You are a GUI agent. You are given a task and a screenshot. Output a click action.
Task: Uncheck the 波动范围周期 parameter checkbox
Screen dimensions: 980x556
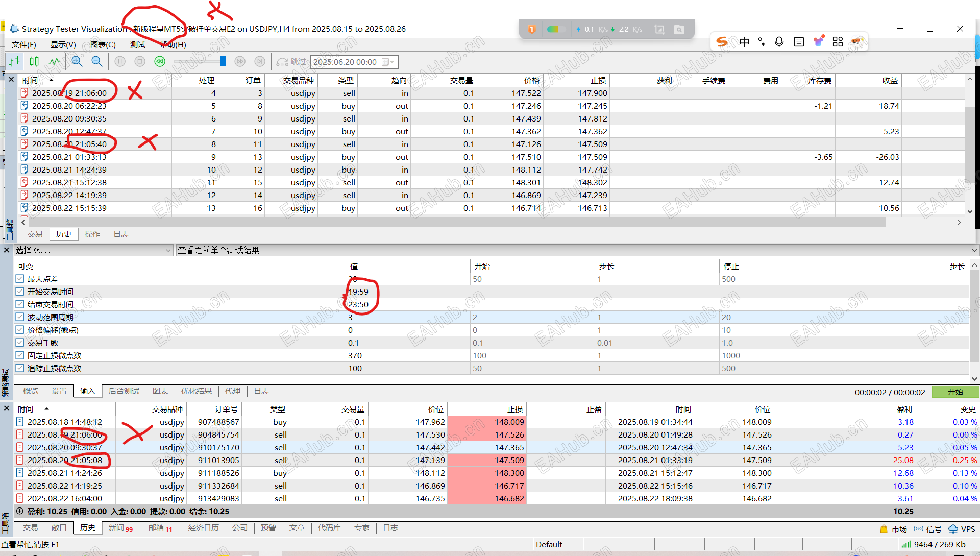[20, 317]
